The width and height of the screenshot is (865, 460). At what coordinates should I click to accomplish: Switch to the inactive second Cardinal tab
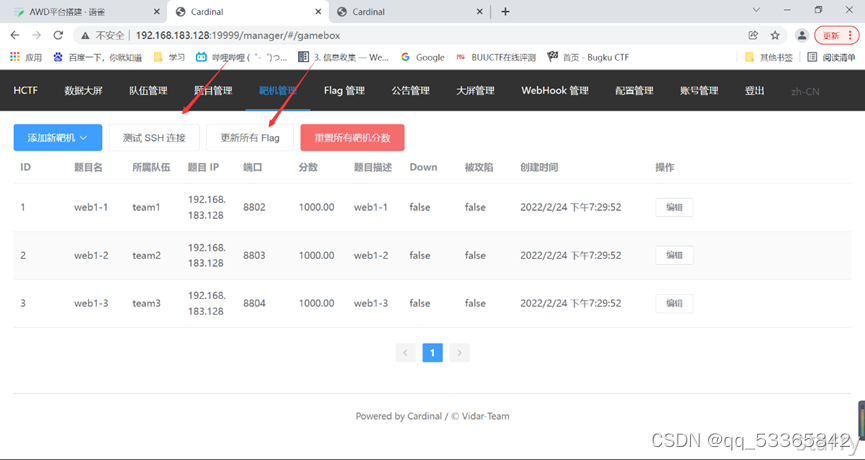click(409, 12)
